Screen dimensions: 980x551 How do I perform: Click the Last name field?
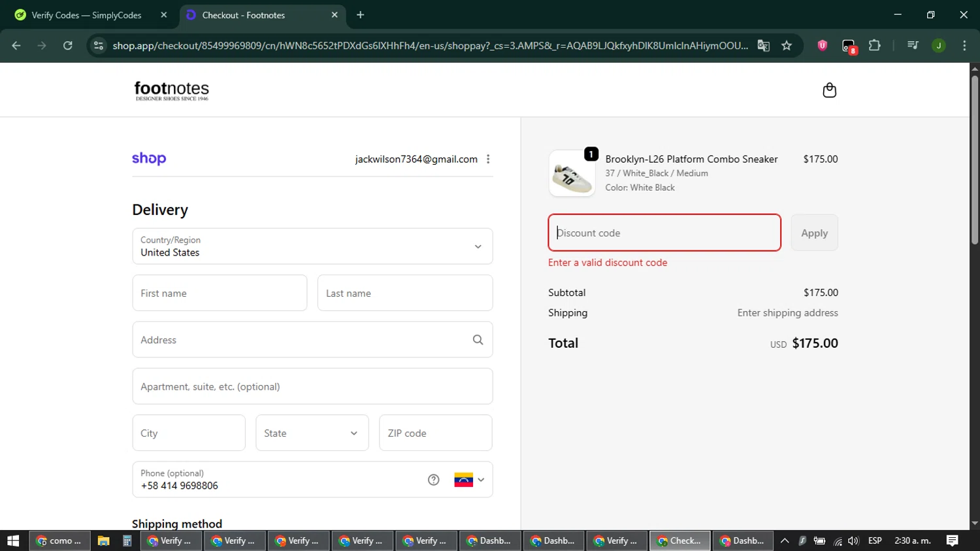pyautogui.click(x=405, y=293)
